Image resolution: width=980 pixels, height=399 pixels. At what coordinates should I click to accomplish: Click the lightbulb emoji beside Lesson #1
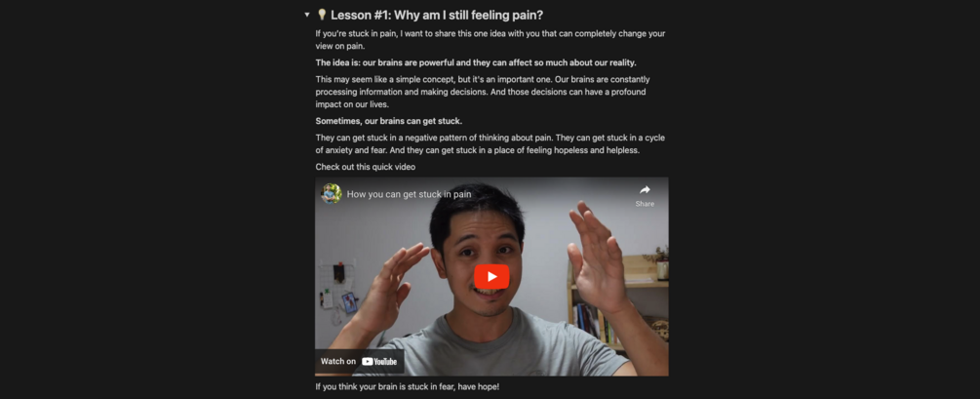pyautogui.click(x=322, y=15)
